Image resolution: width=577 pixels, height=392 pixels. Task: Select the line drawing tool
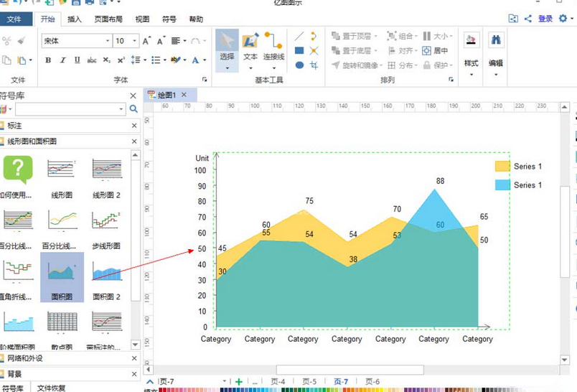click(299, 36)
